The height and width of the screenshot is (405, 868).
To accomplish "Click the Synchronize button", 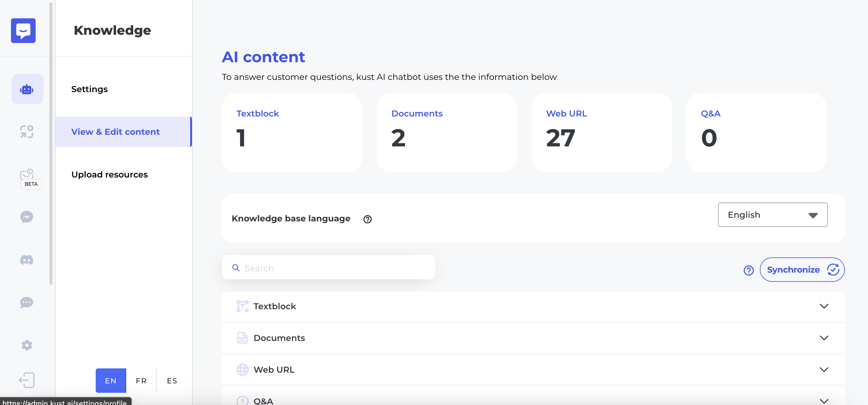I will tap(802, 269).
